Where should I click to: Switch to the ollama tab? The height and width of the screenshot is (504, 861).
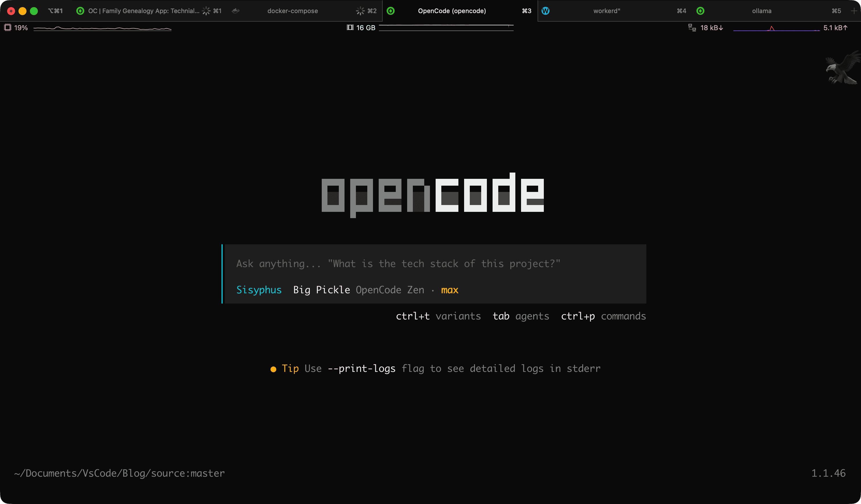(x=762, y=11)
